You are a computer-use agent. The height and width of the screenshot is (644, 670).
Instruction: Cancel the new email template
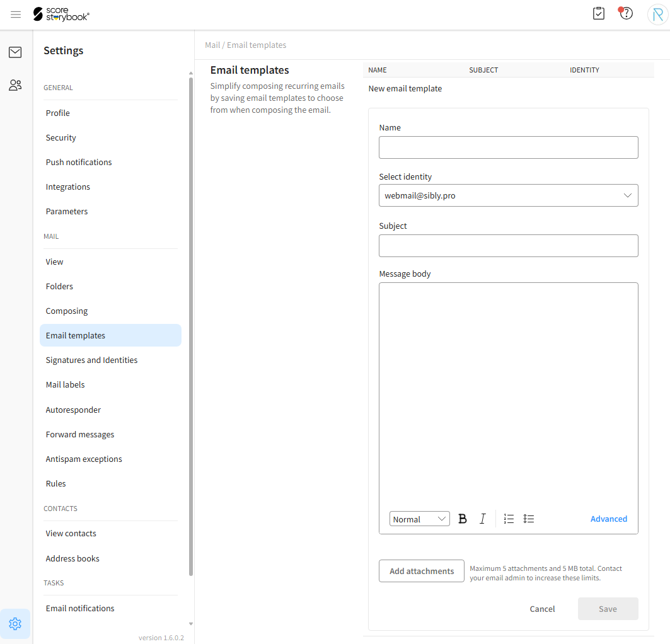542,609
